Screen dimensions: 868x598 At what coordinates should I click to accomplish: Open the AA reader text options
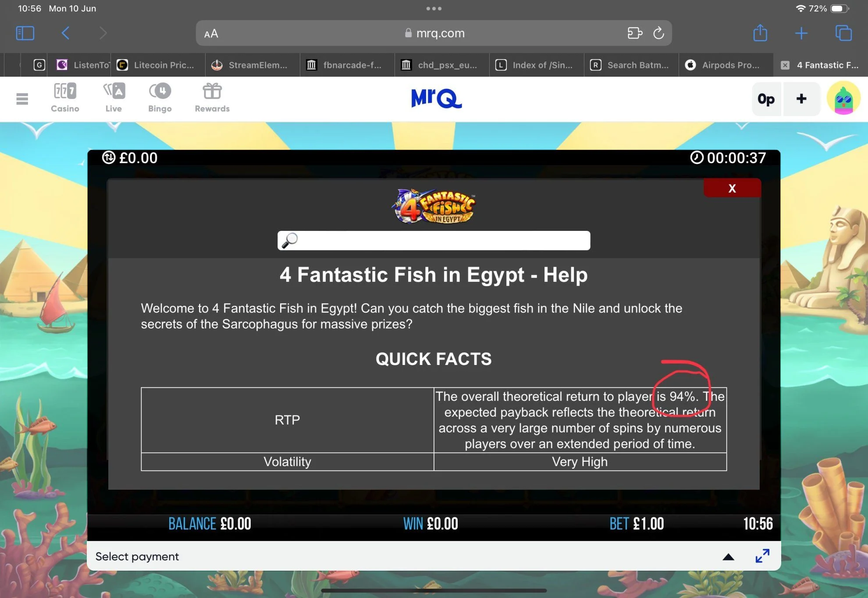pyautogui.click(x=211, y=33)
